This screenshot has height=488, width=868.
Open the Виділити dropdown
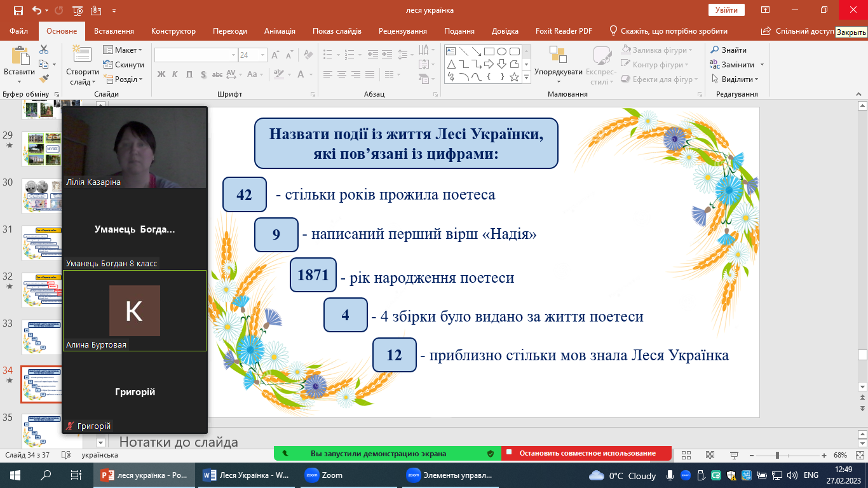click(x=735, y=79)
